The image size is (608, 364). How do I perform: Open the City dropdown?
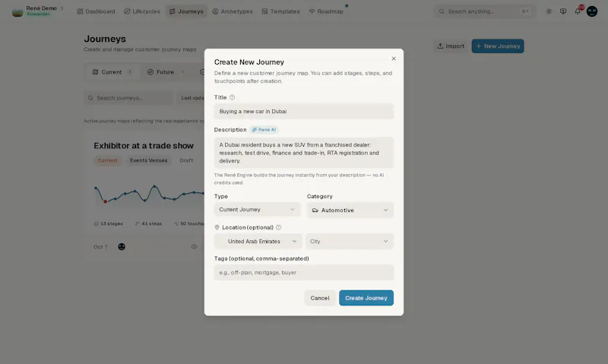pos(350,241)
